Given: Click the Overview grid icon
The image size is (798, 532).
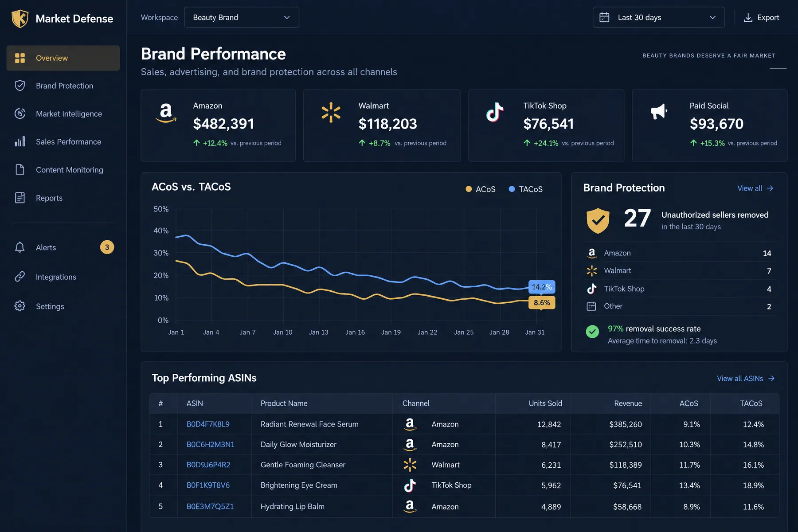Looking at the screenshot, I should coord(20,58).
